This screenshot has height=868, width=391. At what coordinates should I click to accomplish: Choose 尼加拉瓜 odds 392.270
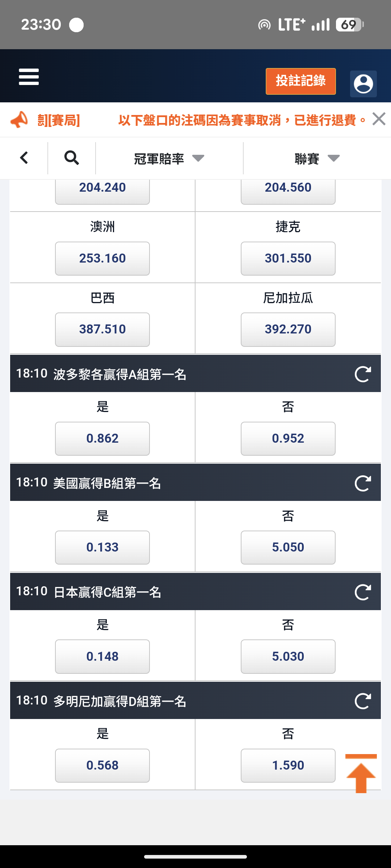click(288, 329)
